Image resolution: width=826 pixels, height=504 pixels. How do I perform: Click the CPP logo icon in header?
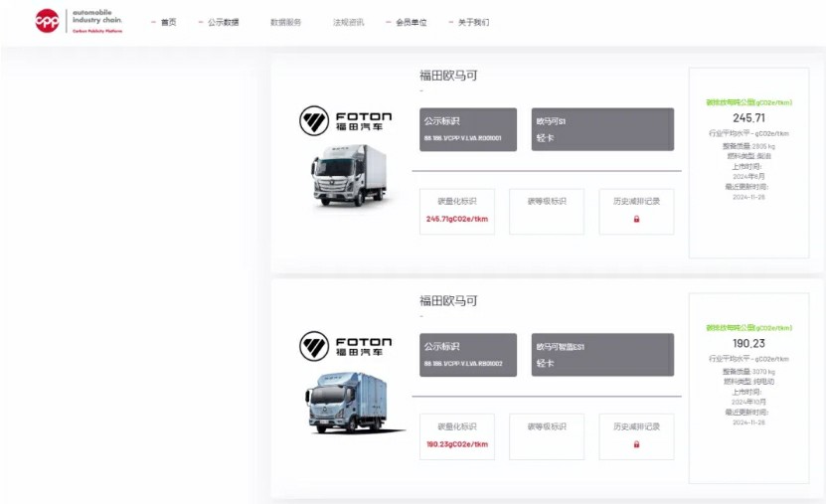[x=47, y=21]
